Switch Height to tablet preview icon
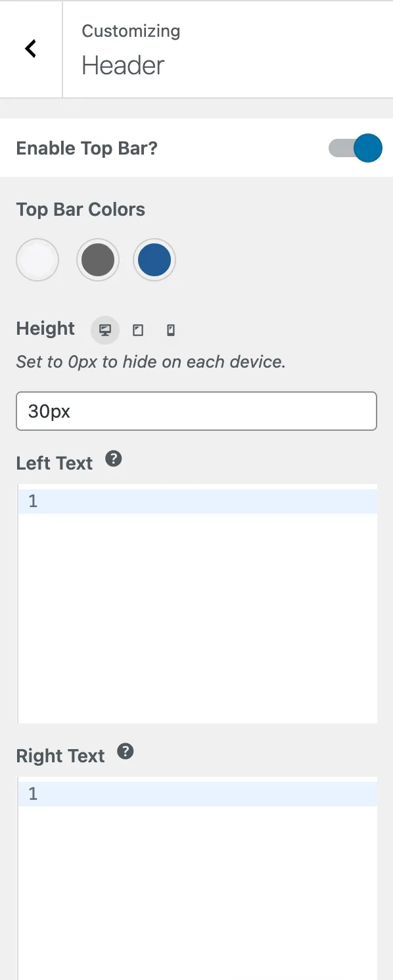The width and height of the screenshot is (393, 980). click(x=138, y=330)
